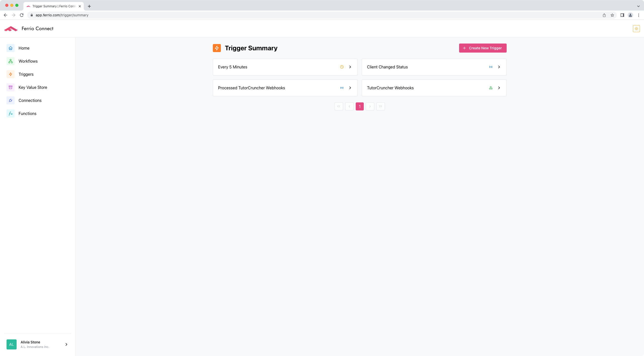Toggle light/dark theme with the sun button
644x356 pixels.
[636, 28]
